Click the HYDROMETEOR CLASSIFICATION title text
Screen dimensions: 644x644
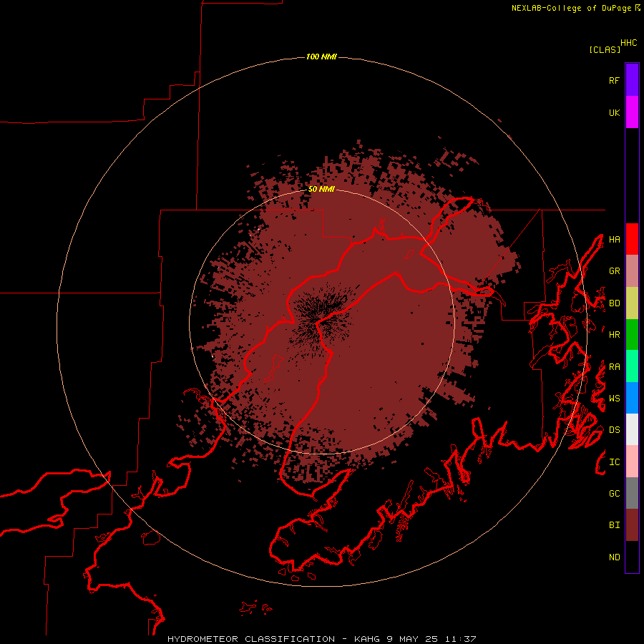click(251, 639)
